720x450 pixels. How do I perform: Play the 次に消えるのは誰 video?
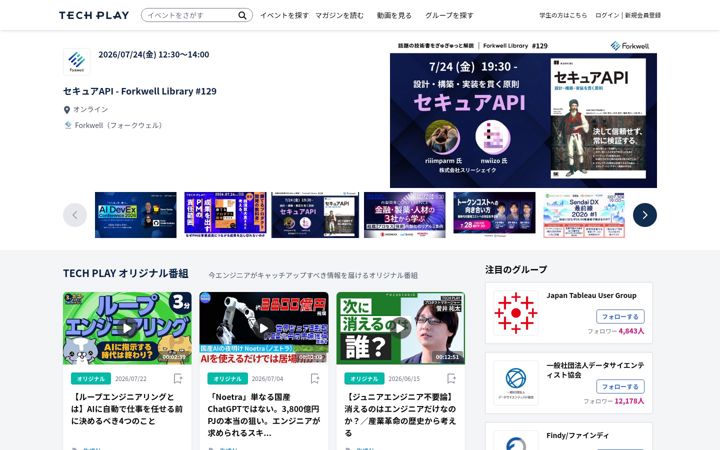click(400, 328)
